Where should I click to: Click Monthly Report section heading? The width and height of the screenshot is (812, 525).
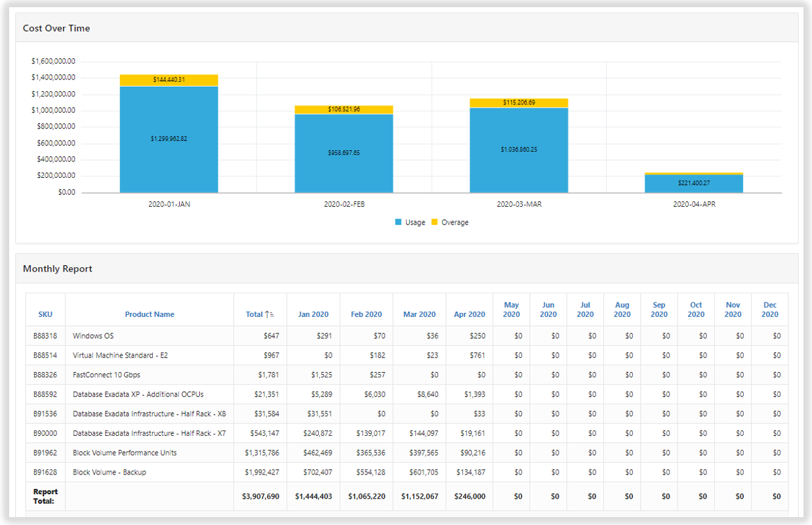[58, 269]
